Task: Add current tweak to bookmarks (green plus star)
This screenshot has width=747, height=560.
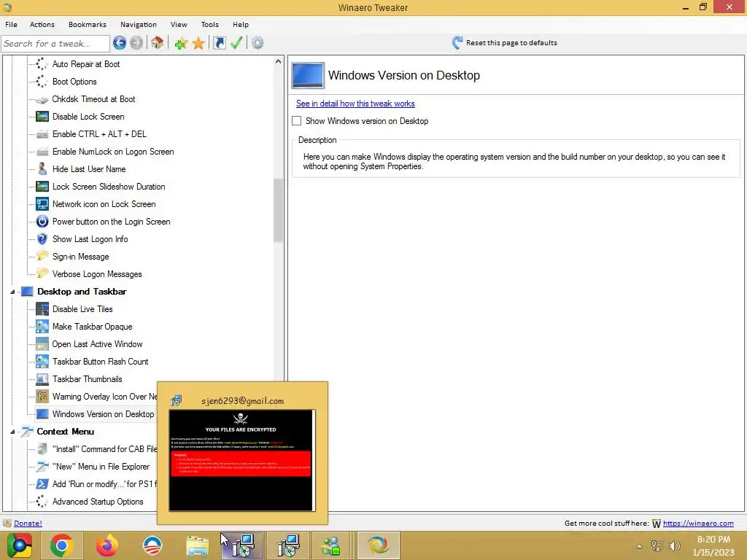Action: (x=181, y=43)
